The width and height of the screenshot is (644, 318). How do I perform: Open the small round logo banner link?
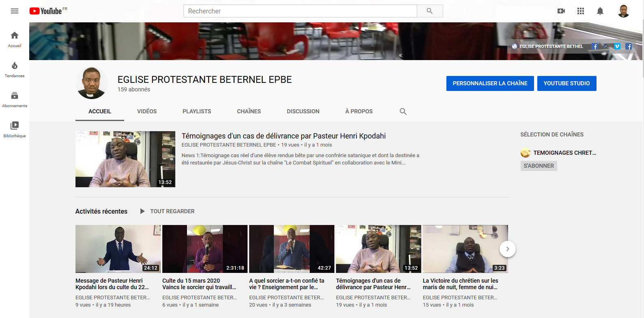pyautogui.click(x=606, y=46)
